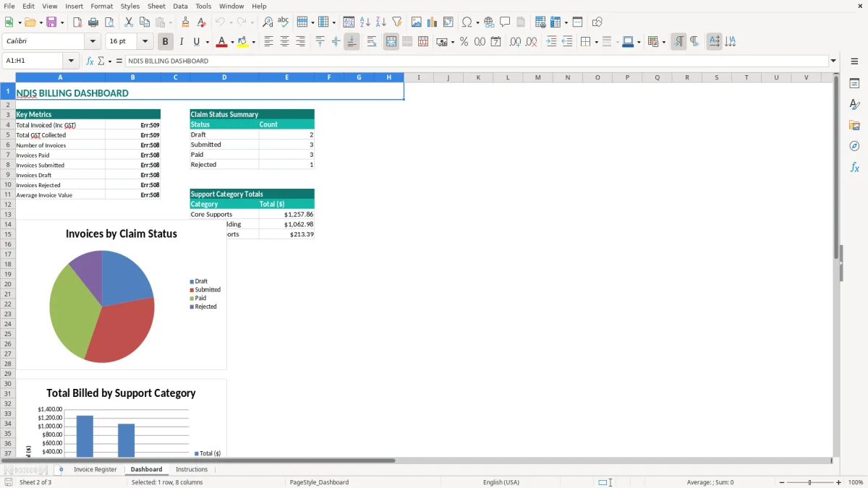
Task: Align text right
Action: click(x=300, y=42)
